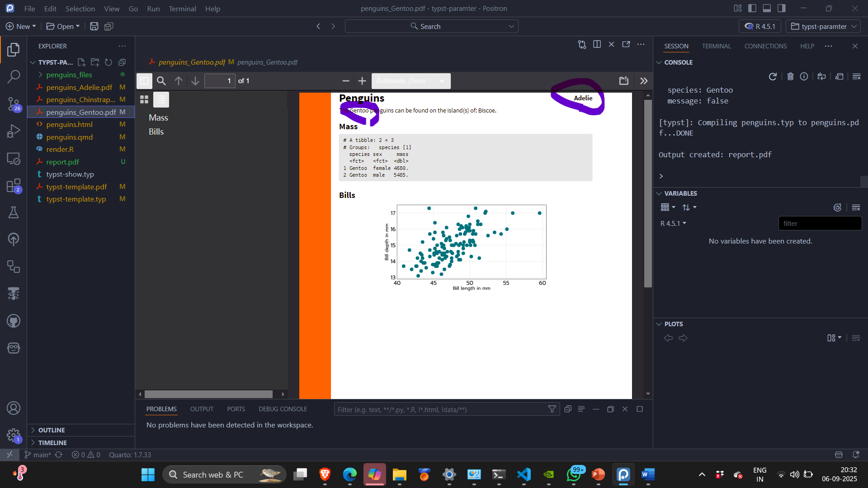Open the Extensions view in activity bar
This screenshot has width=868, height=488.
pos(14,186)
